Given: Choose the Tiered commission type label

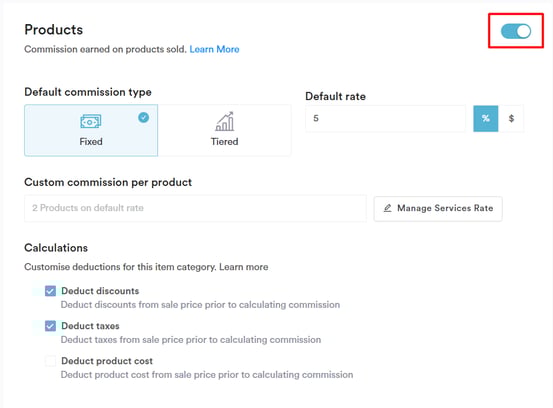Looking at the screenshot, I should tap(225, 141).
